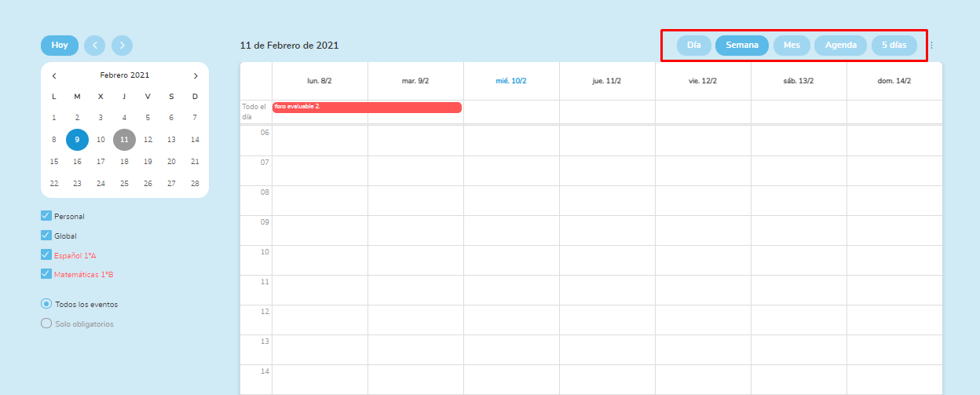Select the Todos los eventos radio option
Screen dimensions: 980x395
46,304
